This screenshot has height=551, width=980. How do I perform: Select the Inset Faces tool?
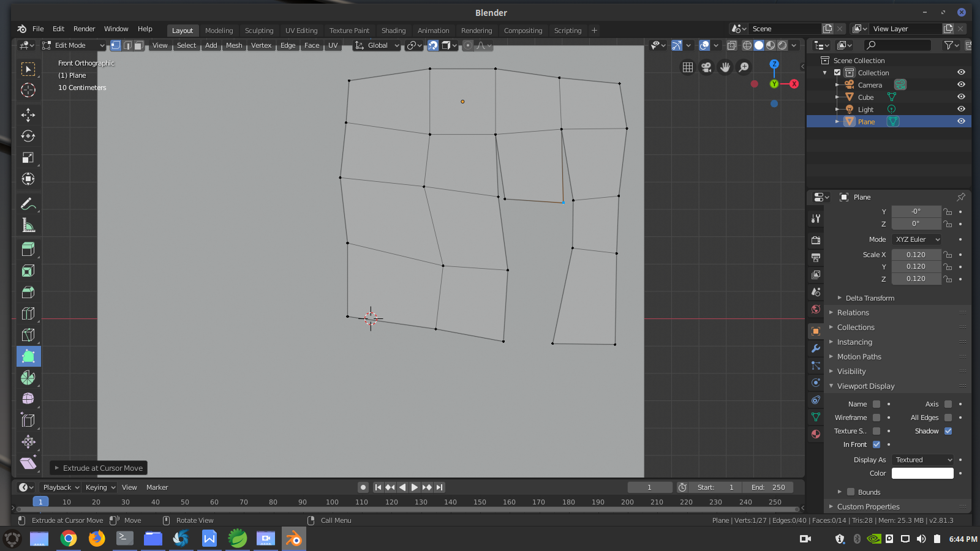[x=28, y=271]
